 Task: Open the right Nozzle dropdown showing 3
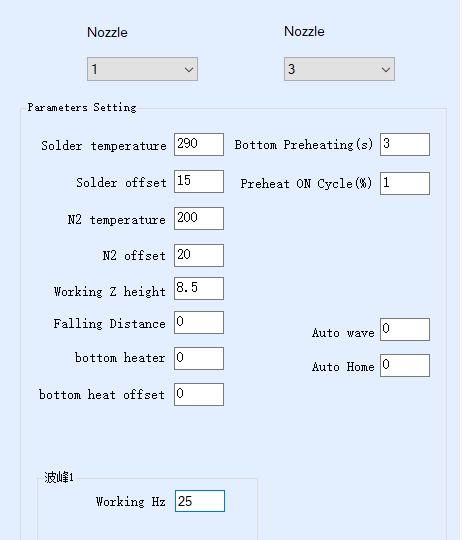pyautogui.click(x=339, y=69)
